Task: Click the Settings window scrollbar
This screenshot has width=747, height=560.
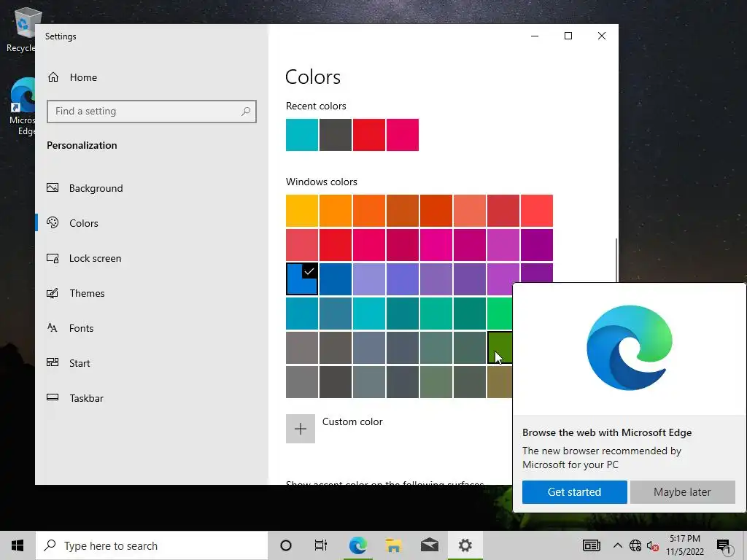Action: click(x=616, y=260)
